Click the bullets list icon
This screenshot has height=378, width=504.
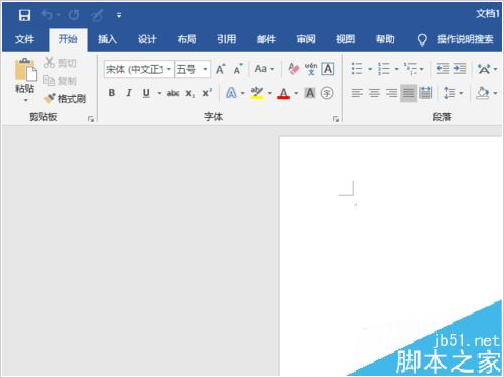(x=357, y=69)
